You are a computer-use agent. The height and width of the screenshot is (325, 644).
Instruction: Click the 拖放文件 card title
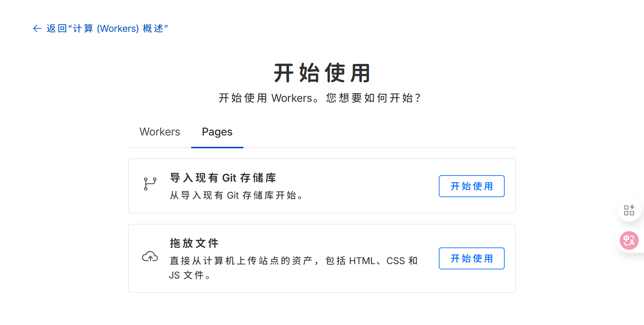[x=194, y=243]
